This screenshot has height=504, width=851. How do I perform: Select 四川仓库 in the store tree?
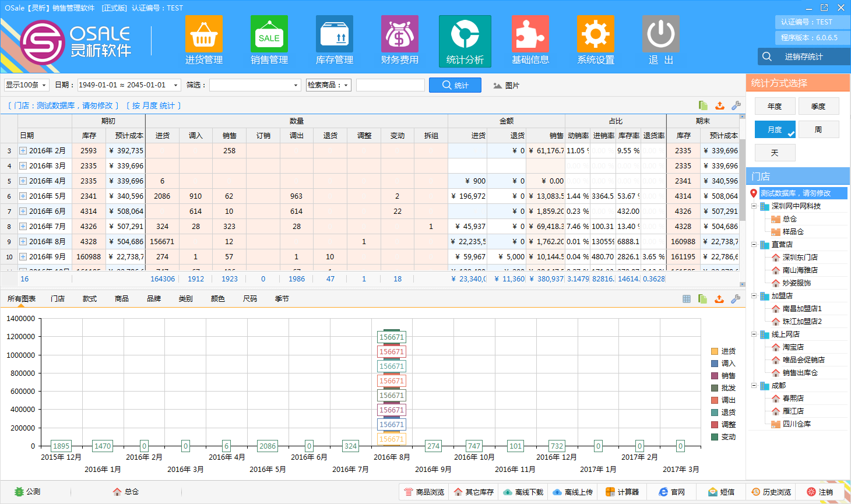796,424
